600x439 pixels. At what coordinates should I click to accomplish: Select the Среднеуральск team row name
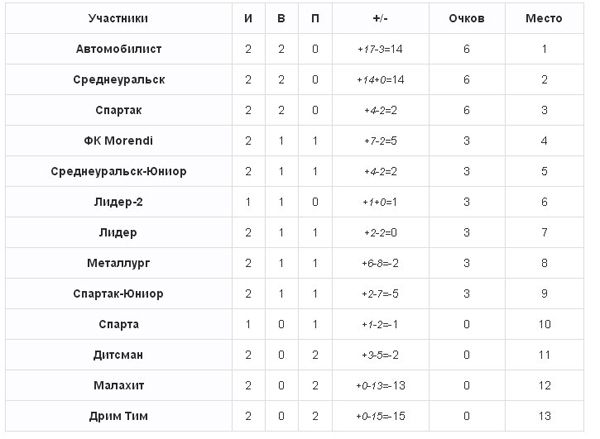119,80
